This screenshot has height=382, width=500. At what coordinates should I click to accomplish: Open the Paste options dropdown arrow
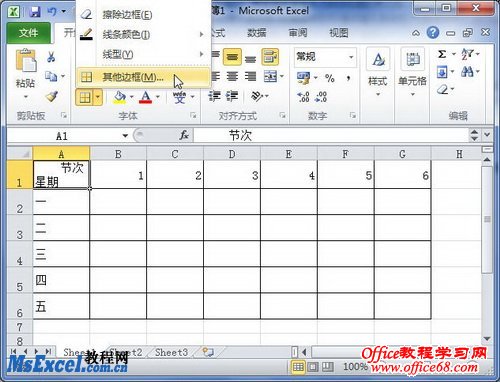click(26, 97)
